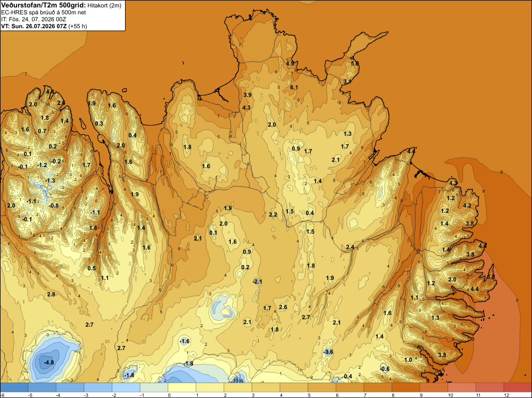Image resolution: width=532 pixels, height=398 pixels.
Task: Click the '1.0' temperature value
Action: pyautogui.click(x=408, y=360)
